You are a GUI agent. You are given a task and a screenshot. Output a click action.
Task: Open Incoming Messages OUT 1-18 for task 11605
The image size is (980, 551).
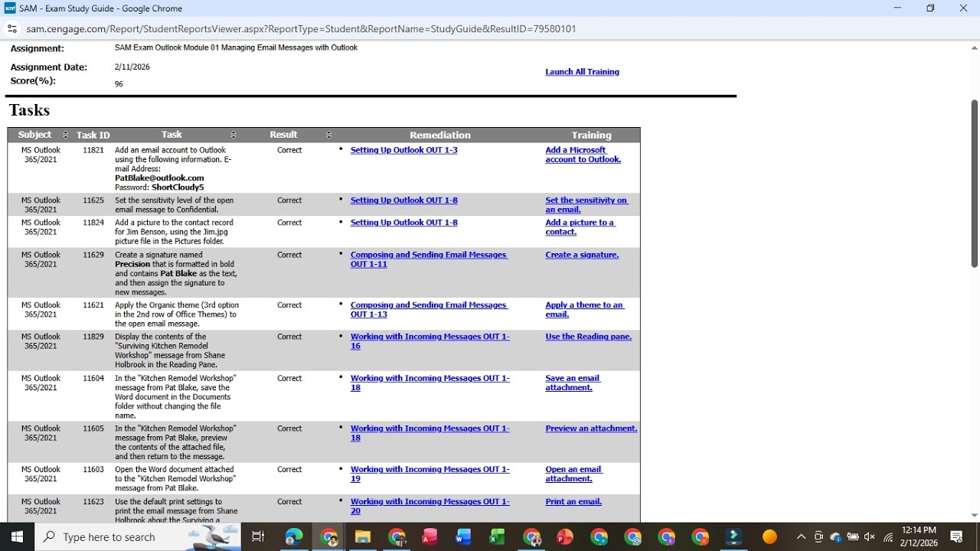(x=430, y=433)
